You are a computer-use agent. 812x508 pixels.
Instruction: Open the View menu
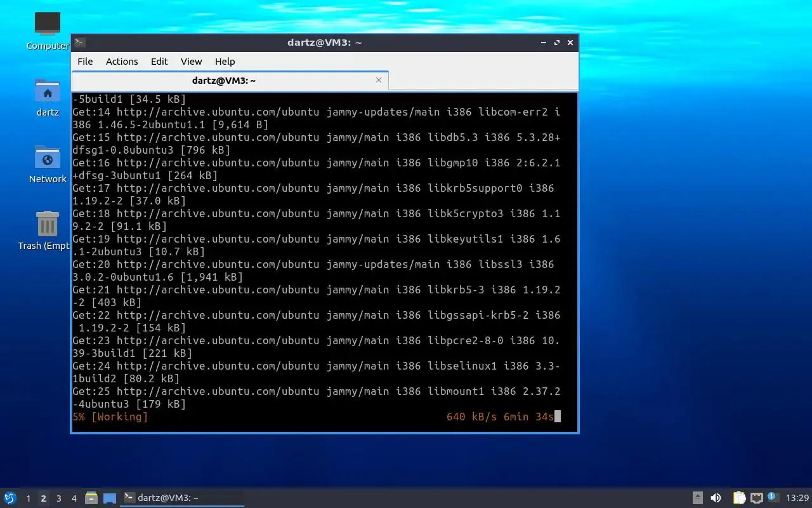[x=191, y=62]
